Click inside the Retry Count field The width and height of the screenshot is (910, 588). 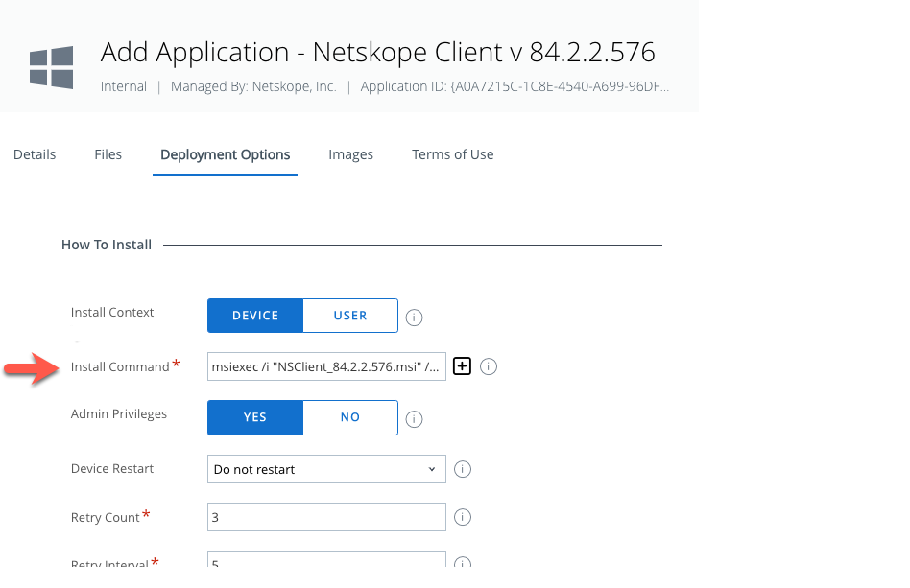click(326, 517)
